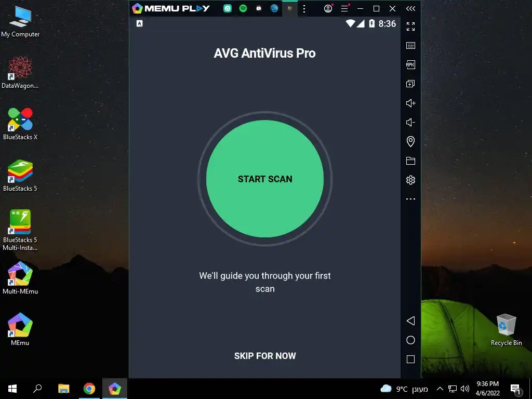Tap the Android recent apps square
The image size is (532, 399).
pyautogui.click(x=410, y=360)
